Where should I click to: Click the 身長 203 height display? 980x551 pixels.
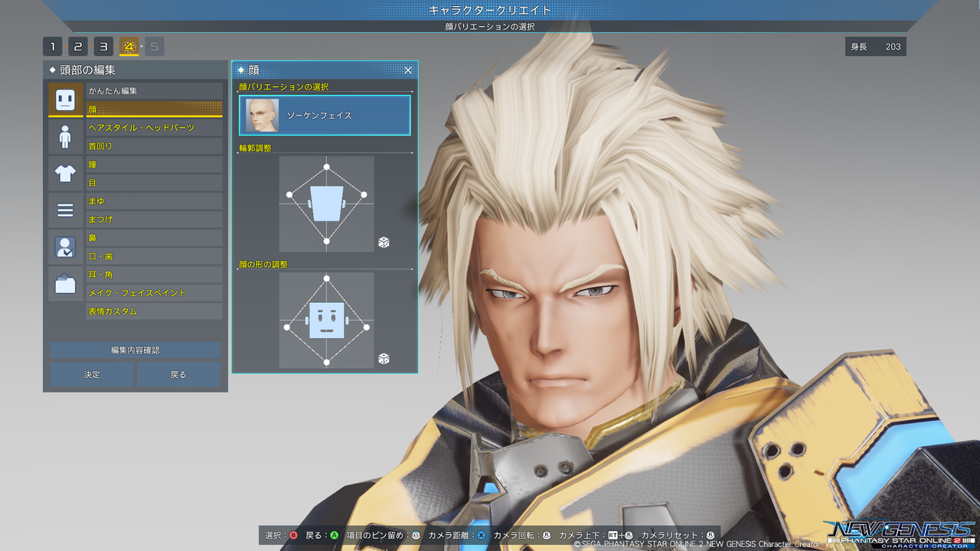876,47
